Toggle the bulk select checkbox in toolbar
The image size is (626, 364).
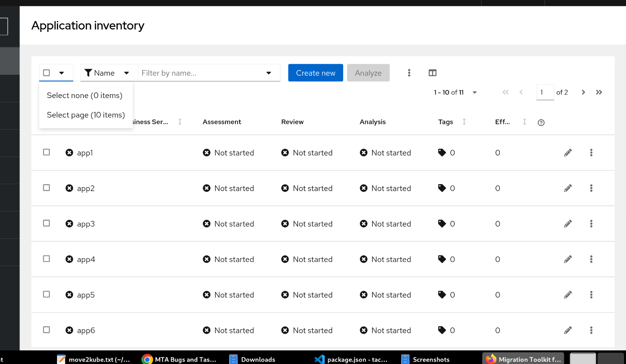tap(46, 73)
